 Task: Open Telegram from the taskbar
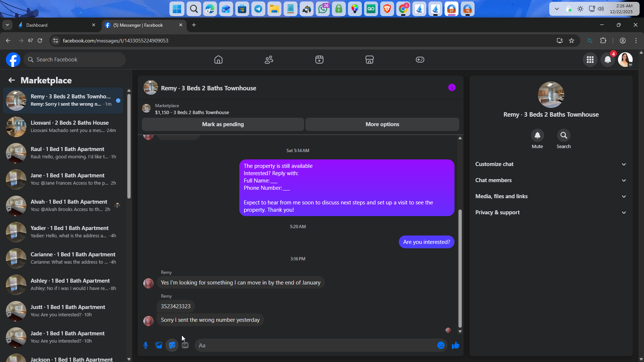pos(258,9)
